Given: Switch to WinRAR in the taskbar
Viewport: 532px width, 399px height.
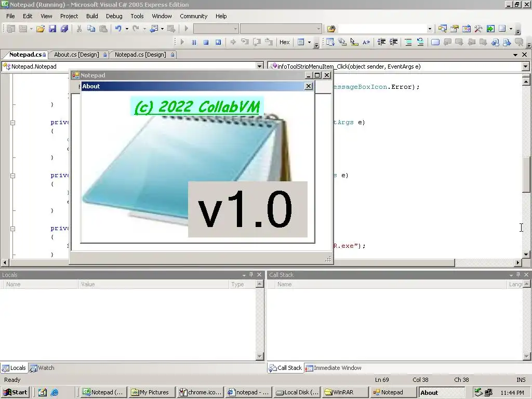Looking at the screenshot, I should 345,392.
